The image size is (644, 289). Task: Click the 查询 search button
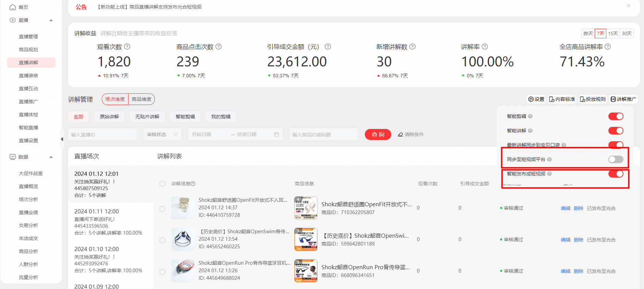[x=378, y=134]
